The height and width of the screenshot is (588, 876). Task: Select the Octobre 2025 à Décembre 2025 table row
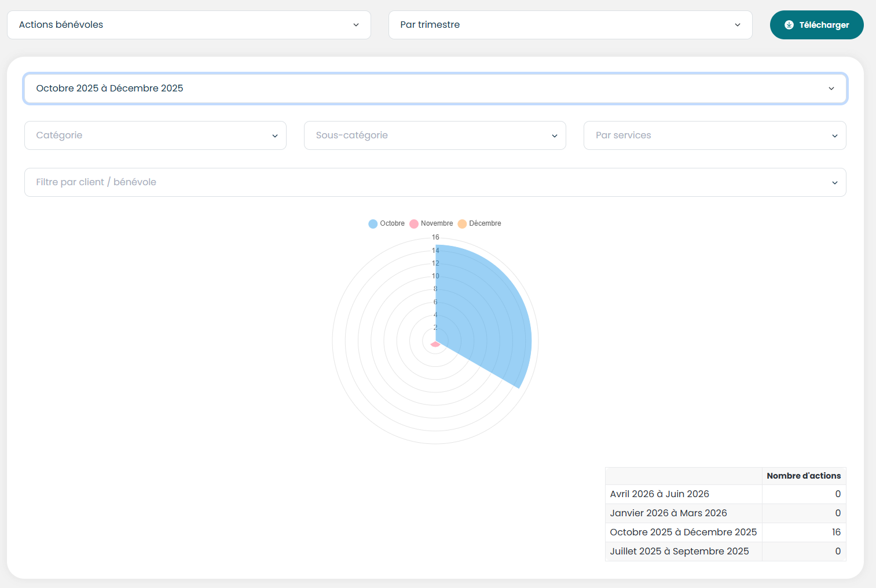coord(683,532)
